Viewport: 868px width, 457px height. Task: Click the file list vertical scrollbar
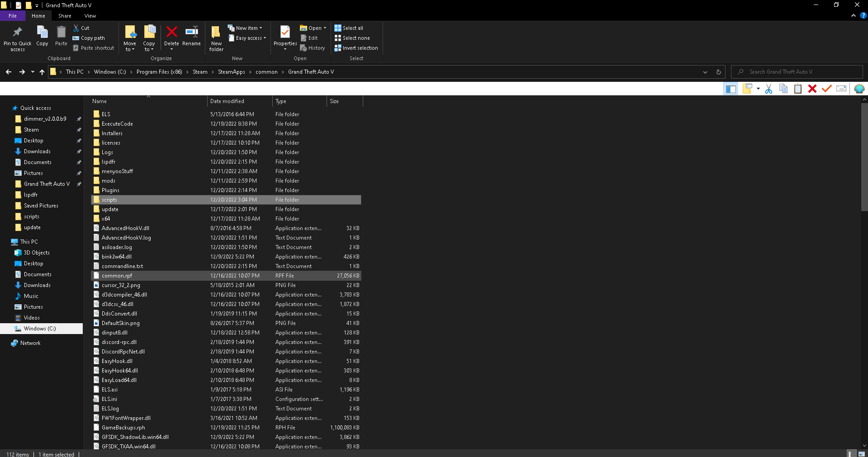(x=864, y=157)
